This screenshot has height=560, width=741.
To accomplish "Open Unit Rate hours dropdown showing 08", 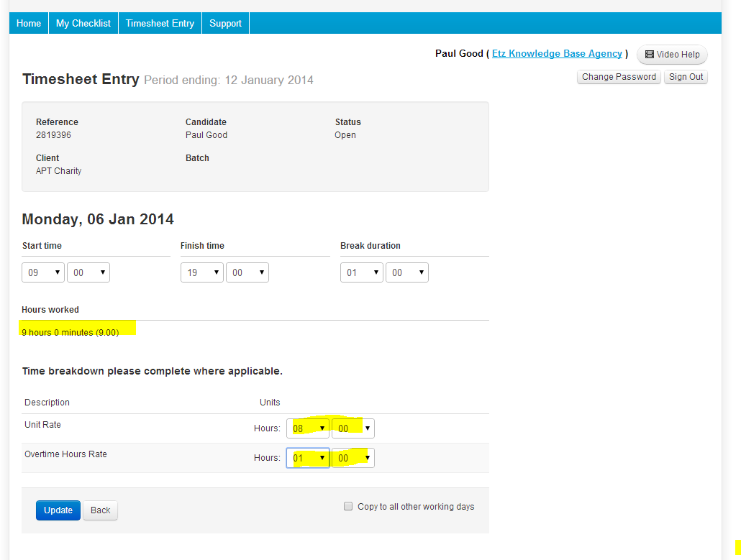I will coord(308,428).
